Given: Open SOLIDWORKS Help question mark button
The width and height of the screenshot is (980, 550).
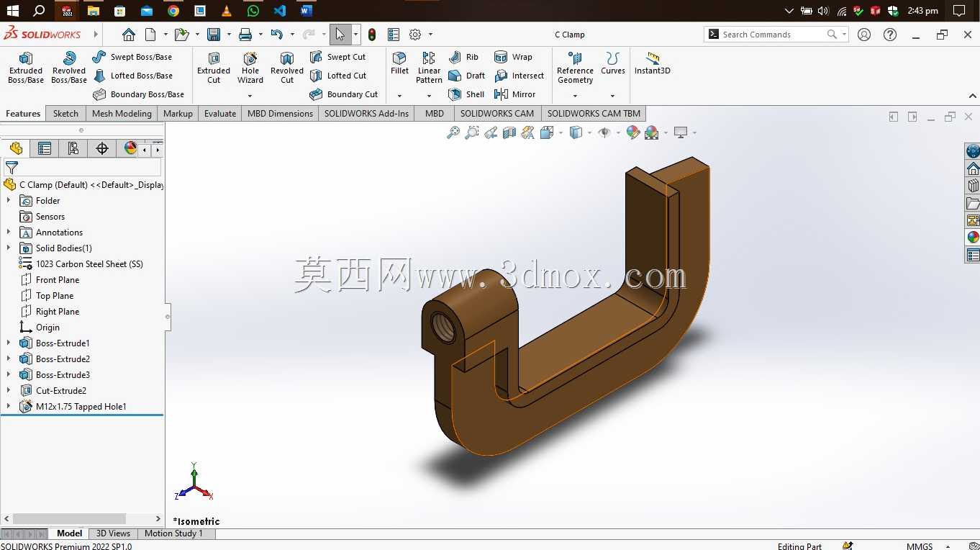Looking at the screenshot, I should click(890, 35).
